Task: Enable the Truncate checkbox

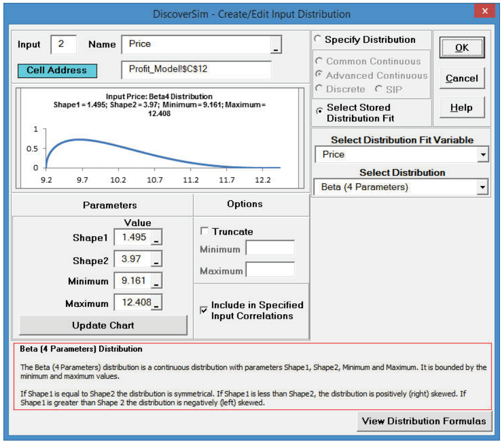Action: [204, 232]
